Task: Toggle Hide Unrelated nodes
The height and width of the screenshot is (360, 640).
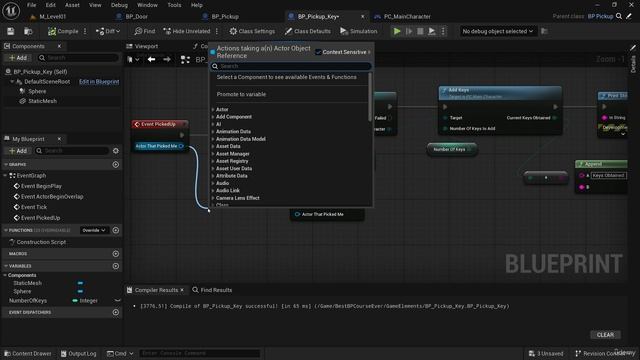Action: [187, 31]
